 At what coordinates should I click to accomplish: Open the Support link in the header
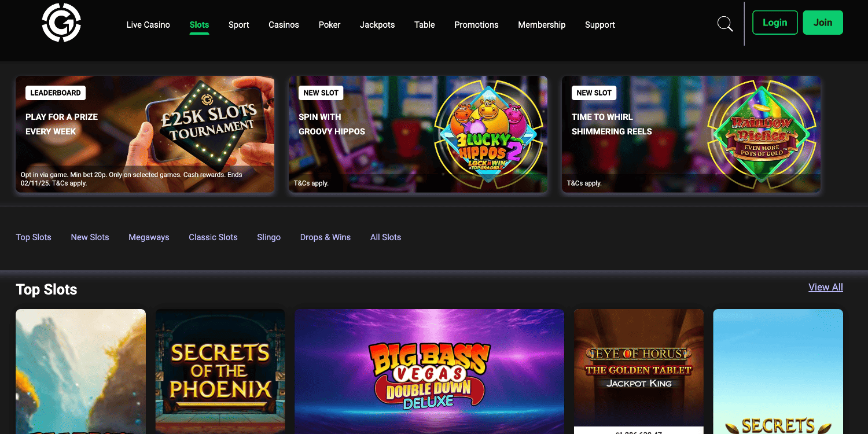coord(599,25)
